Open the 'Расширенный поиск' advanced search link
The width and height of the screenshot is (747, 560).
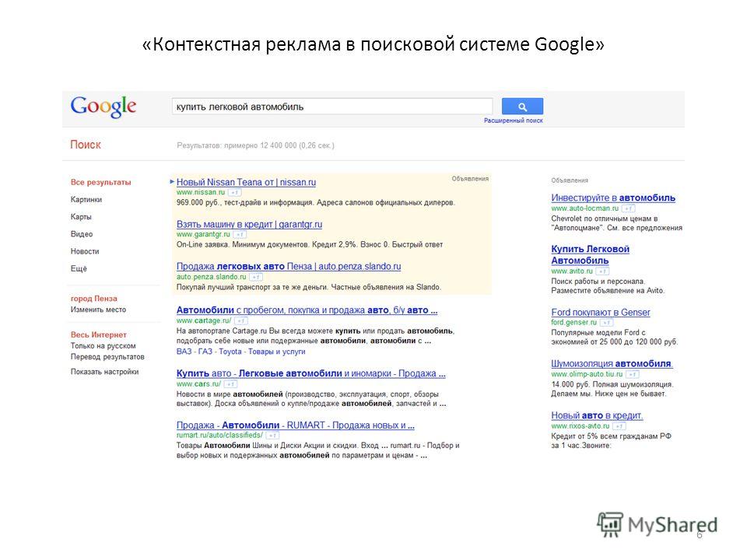click(x=514, y=121)
